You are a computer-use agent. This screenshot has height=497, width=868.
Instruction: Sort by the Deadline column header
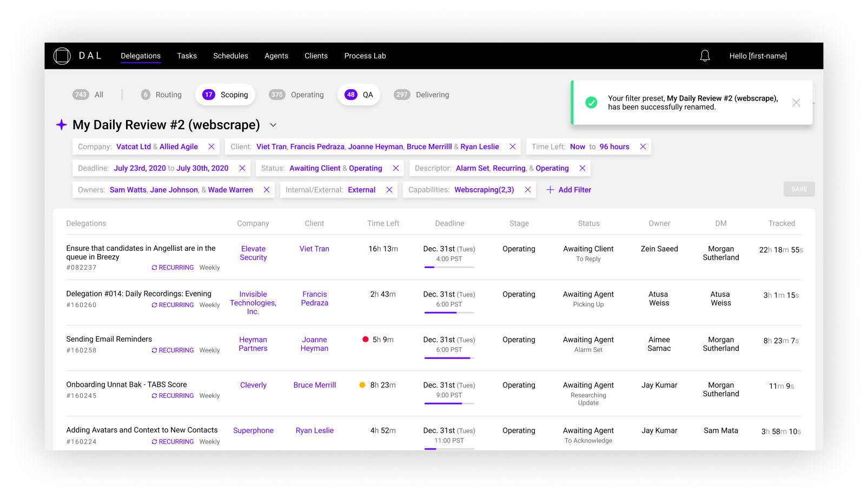point(449,223)
